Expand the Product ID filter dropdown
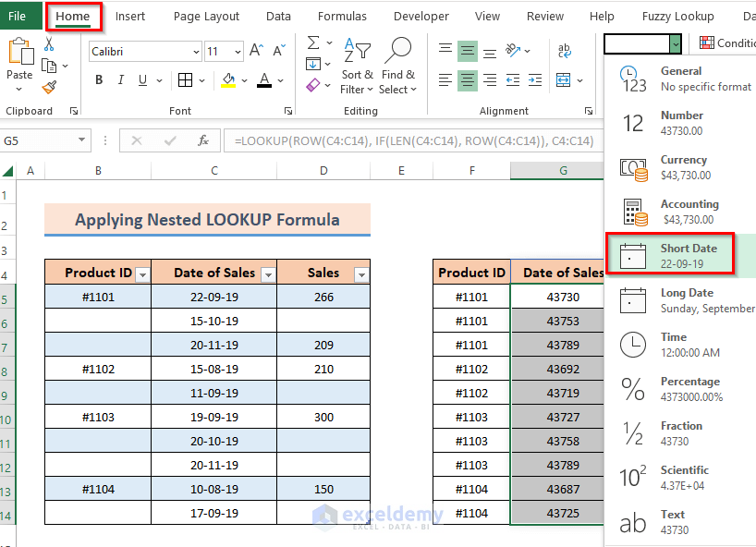 [142, 274]
